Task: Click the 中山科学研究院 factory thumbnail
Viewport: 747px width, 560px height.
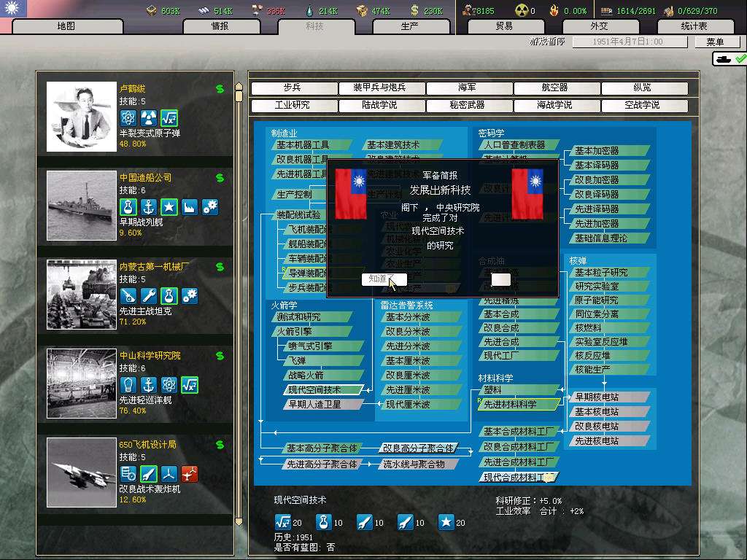Action: pos(82,384)
